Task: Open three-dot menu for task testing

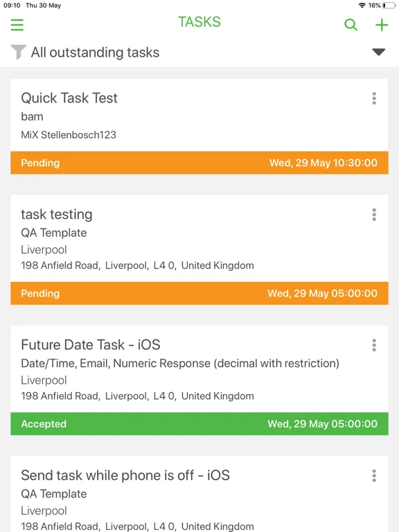Action: click(x=374, y=215)
